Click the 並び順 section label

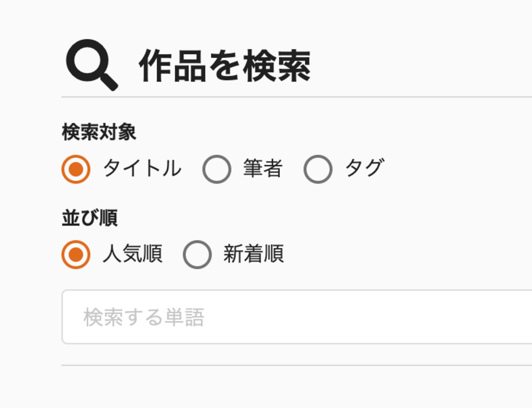(x=90, y=218)
